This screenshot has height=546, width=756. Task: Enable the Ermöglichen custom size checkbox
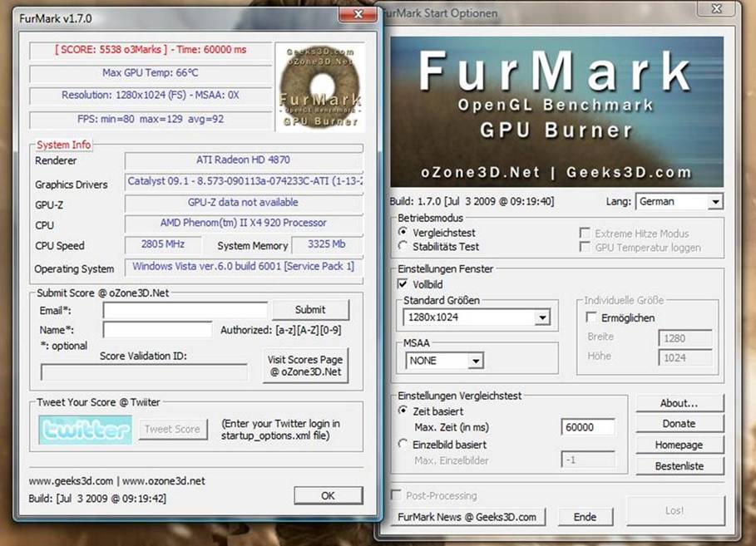pos(591,317)
